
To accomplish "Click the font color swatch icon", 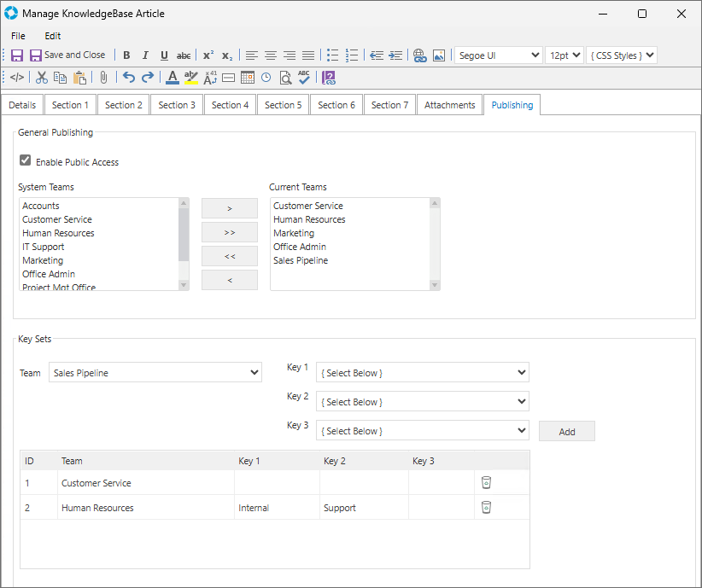I will 172,78.
